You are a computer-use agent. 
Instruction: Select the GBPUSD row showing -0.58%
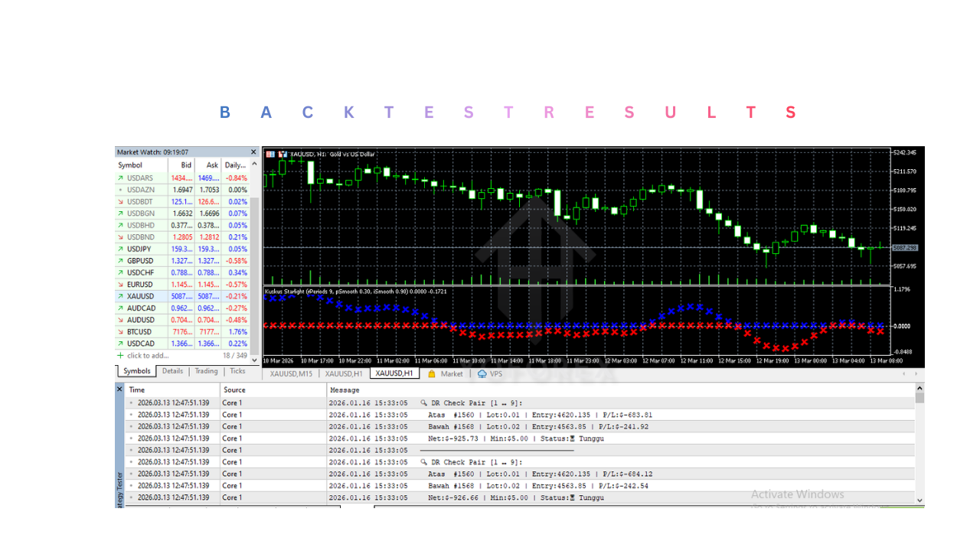click(140, 260)
